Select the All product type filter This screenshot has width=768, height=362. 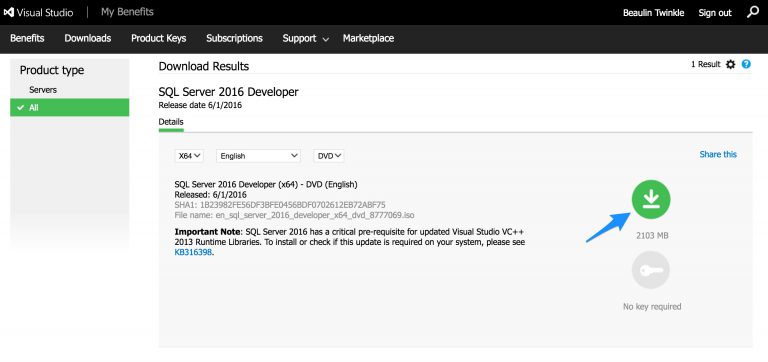coord(70,107)
